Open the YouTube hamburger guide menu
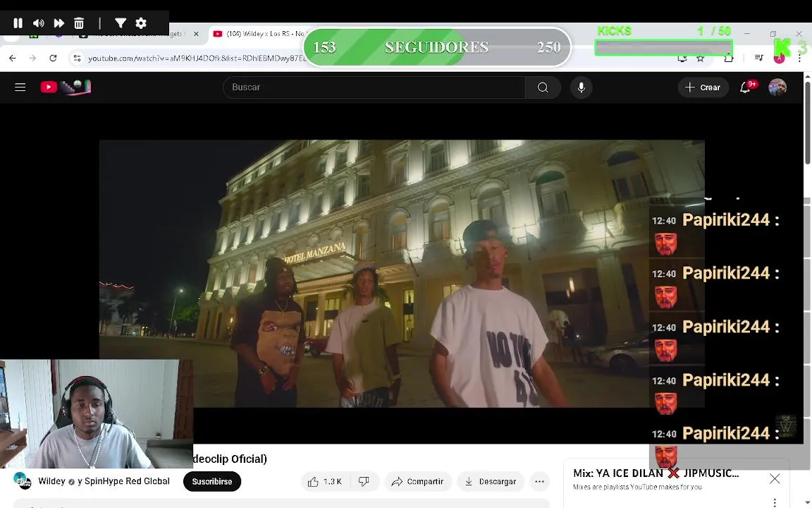This screenshot has height=508, width=812. [x=20, y=87]
